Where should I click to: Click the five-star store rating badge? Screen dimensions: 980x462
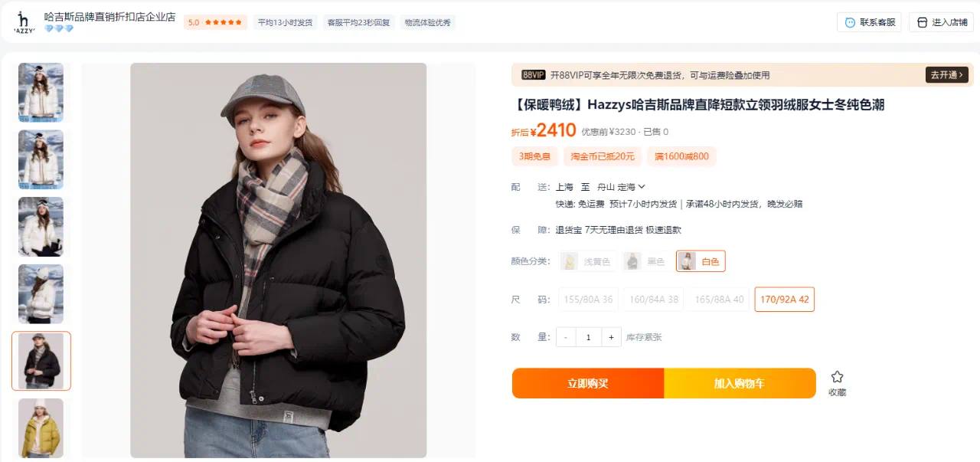point(215,22)
